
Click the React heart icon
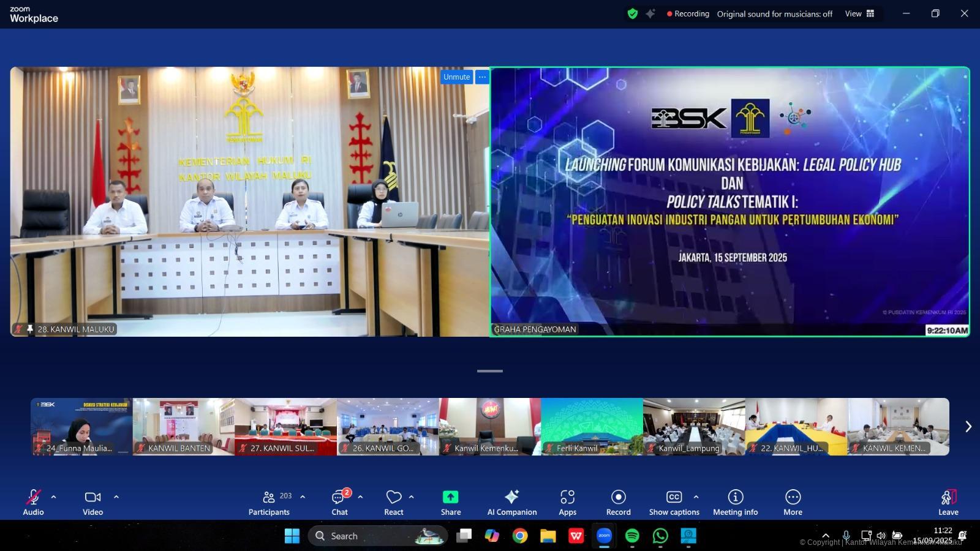click(x=394, y=497)
